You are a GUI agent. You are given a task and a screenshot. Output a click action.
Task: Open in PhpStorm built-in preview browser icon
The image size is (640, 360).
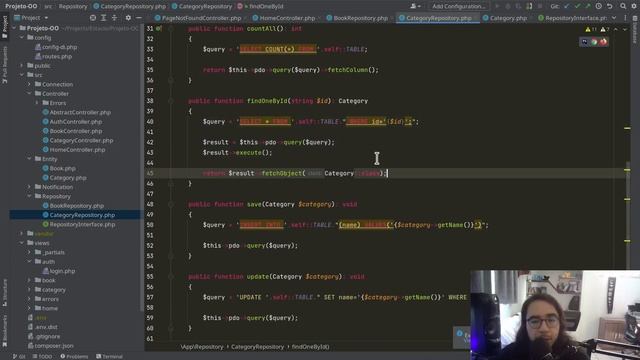585,42
